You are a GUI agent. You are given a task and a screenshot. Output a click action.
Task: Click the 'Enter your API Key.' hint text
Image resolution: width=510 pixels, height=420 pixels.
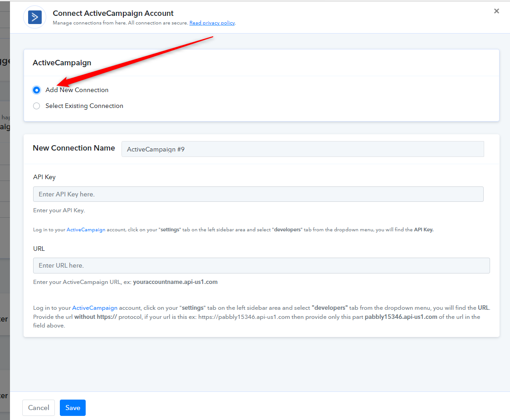coord(59,210)
